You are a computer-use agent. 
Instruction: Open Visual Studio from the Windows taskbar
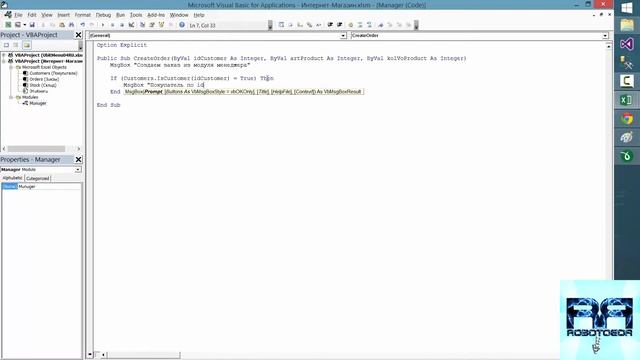[x=627, y=44]
